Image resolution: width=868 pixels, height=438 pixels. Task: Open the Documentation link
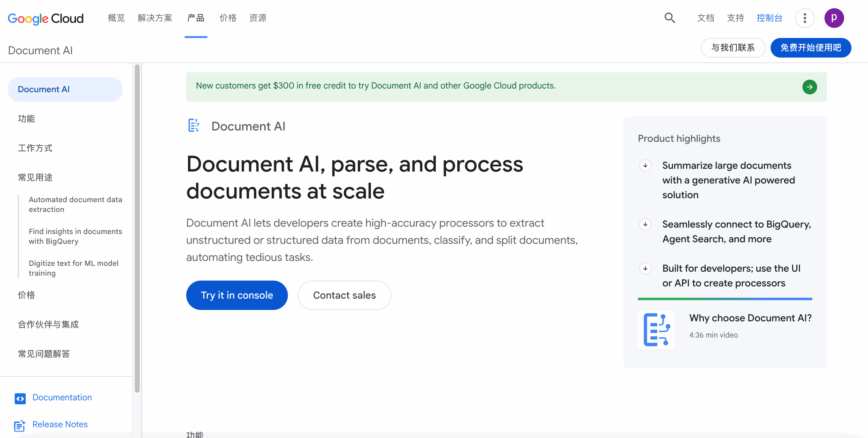coord(62,397)
